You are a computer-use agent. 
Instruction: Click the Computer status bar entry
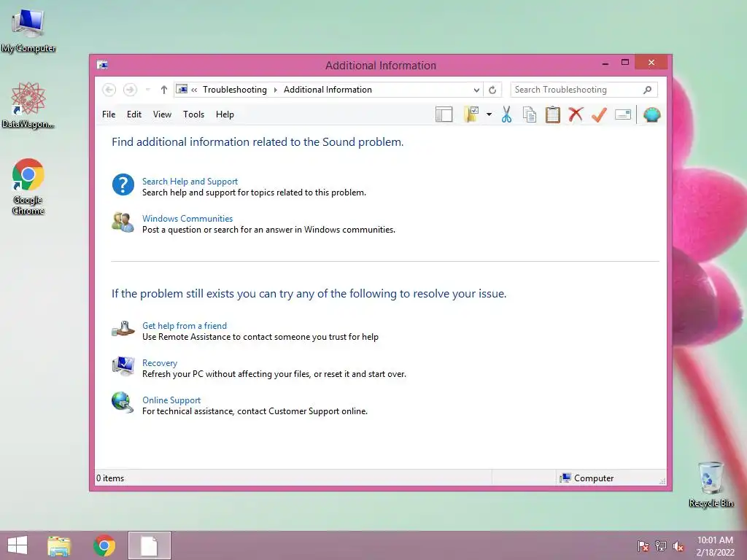coord(587,478)
